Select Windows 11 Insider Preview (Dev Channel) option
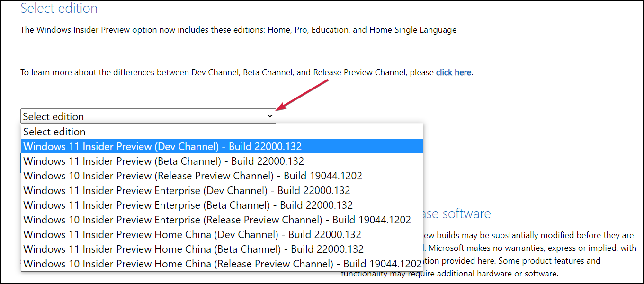The image size is (644, 284). pos(162,146)
